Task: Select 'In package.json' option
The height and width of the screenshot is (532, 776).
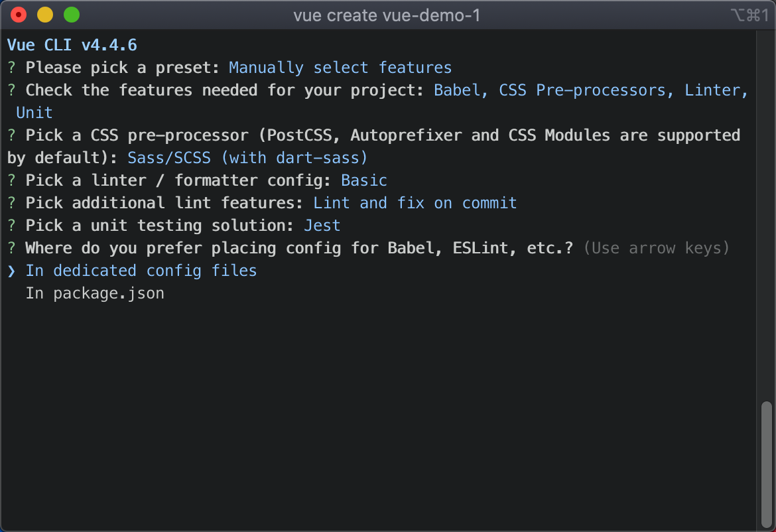Action: (x=95, y=293)
